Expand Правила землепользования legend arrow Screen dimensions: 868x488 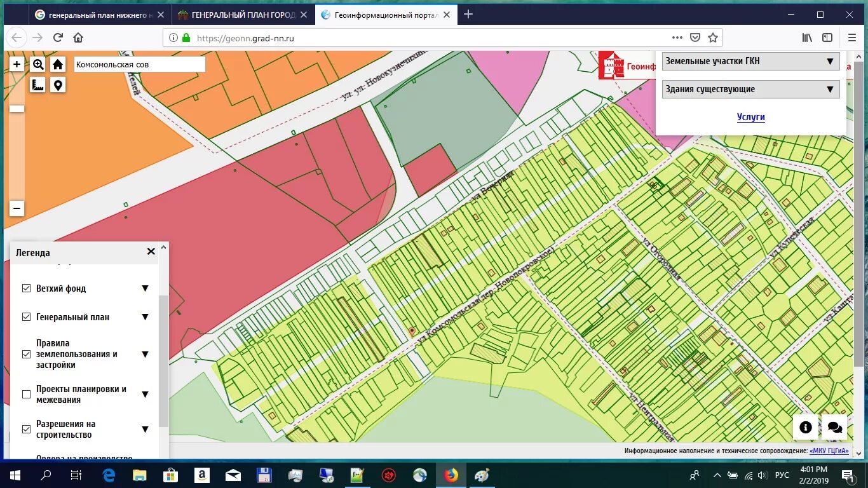(x=145, y=355)
